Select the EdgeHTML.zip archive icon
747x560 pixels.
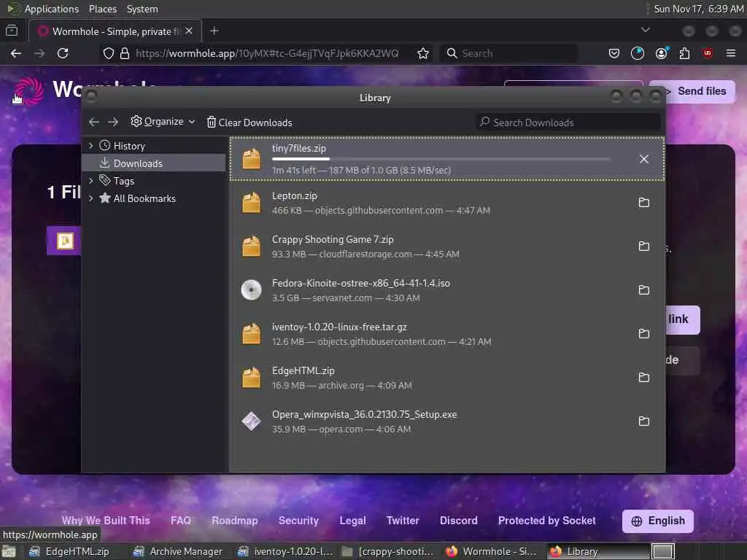click(251, 378)
